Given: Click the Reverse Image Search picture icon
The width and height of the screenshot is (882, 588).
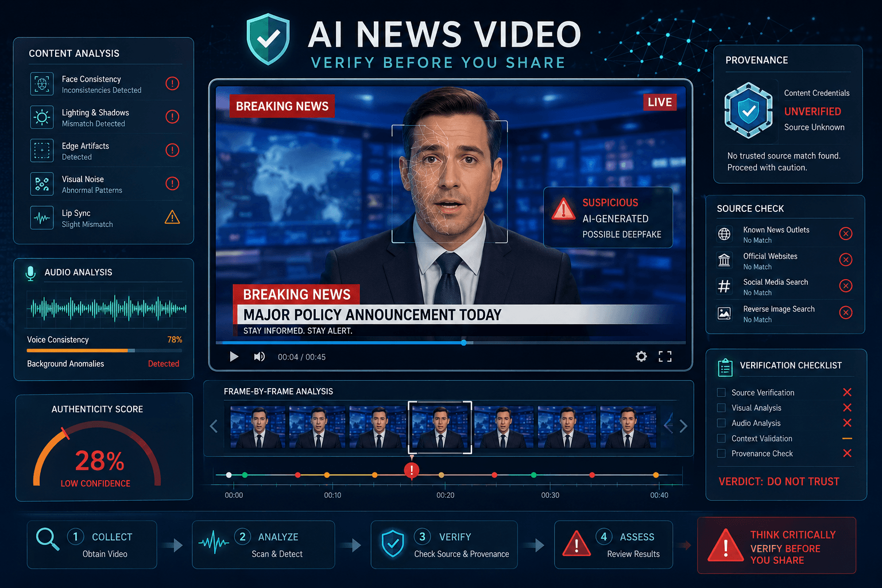Looking at the screenshot, I should point(724,313).
